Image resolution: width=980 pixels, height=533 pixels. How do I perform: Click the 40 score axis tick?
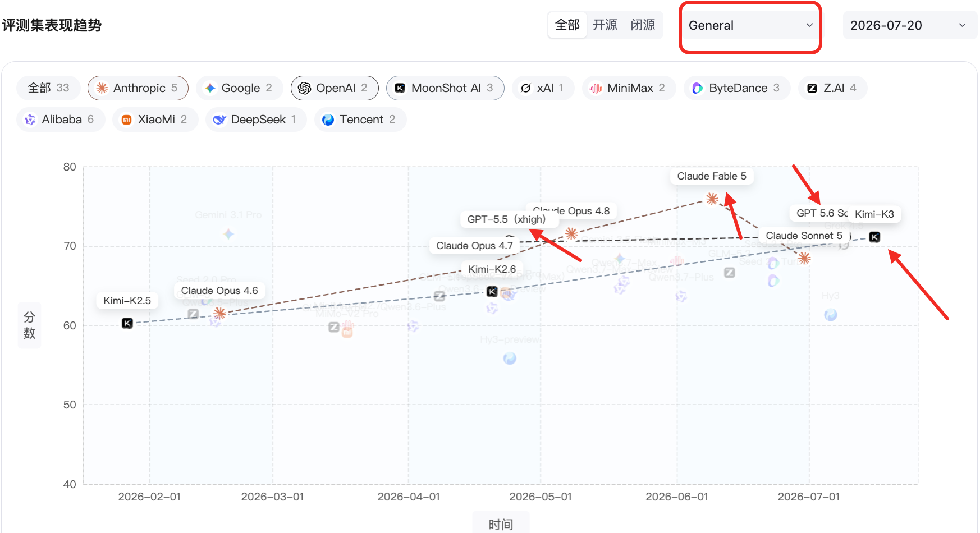[x=70, y=484]
